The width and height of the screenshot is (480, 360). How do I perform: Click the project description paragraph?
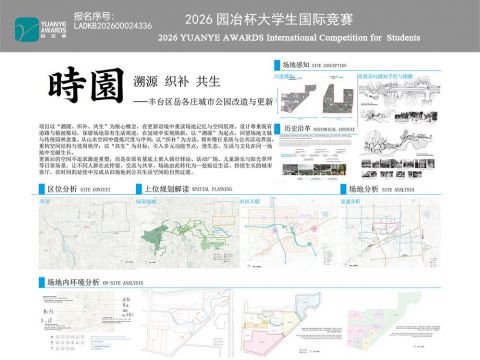[156, 149]
